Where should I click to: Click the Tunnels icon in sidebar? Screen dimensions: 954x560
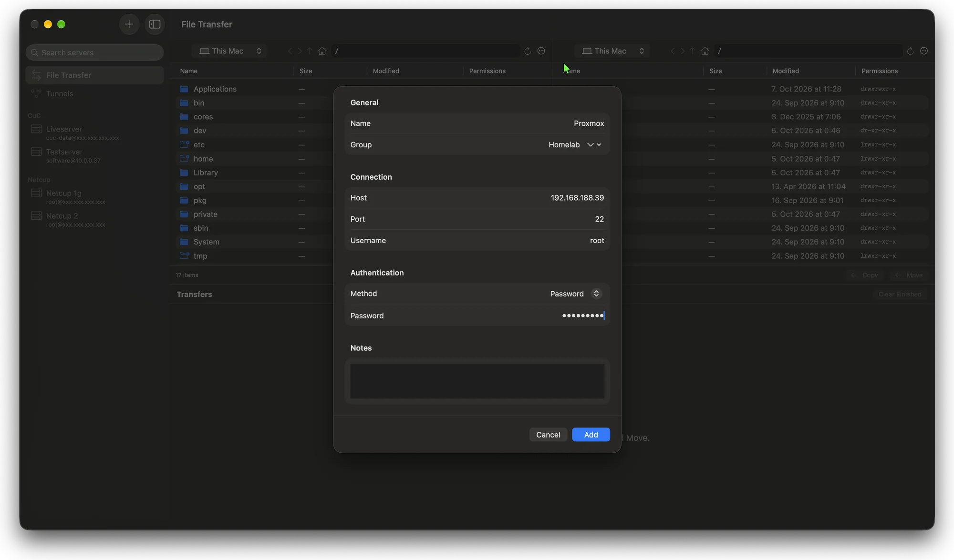coord(36,93)
